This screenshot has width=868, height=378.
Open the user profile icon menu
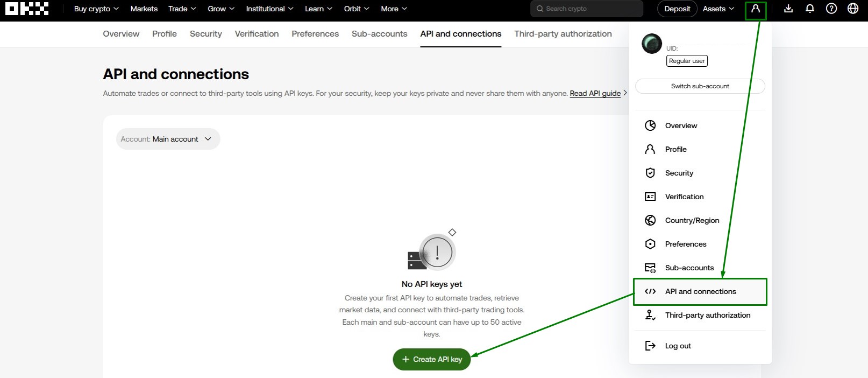(756, 9)
